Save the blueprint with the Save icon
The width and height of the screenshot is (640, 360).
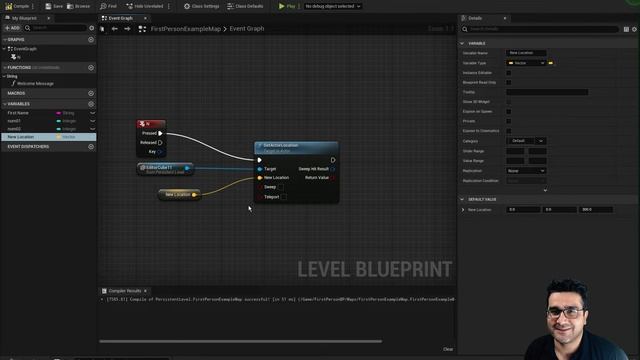pyautogui.click(x=48, y=6)
